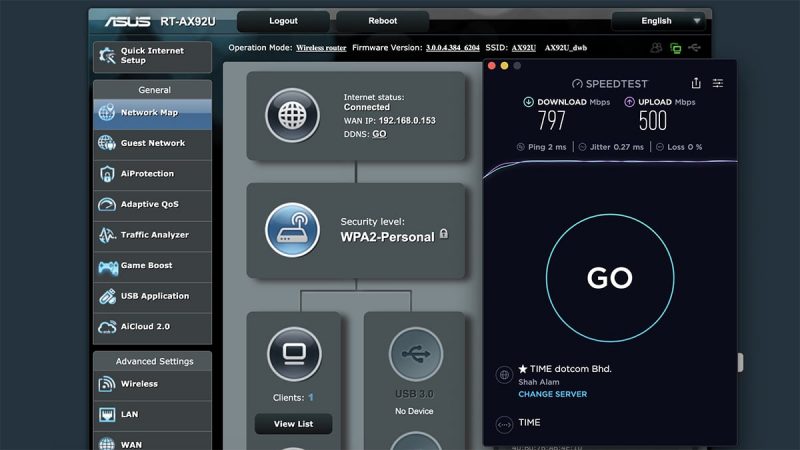This screenshot has height=450, width=800.
Task: Click the upload result 500
Action: (653, 121)
